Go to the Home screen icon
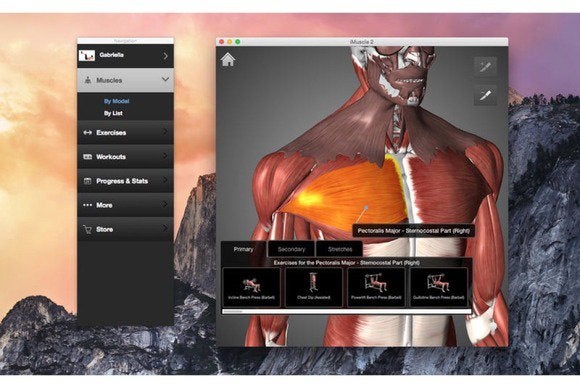The width and height of the screenshot is (580, 388). pos(228,60)
